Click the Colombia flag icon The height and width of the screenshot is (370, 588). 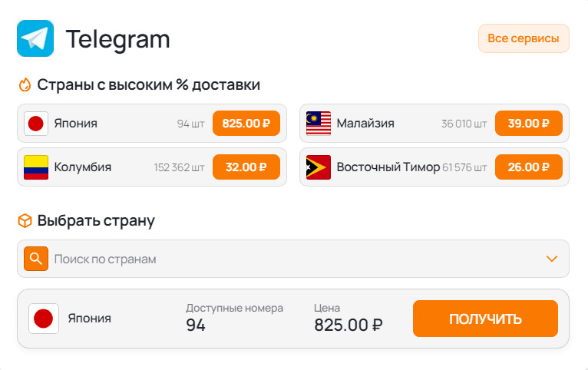tap(36, 167)
